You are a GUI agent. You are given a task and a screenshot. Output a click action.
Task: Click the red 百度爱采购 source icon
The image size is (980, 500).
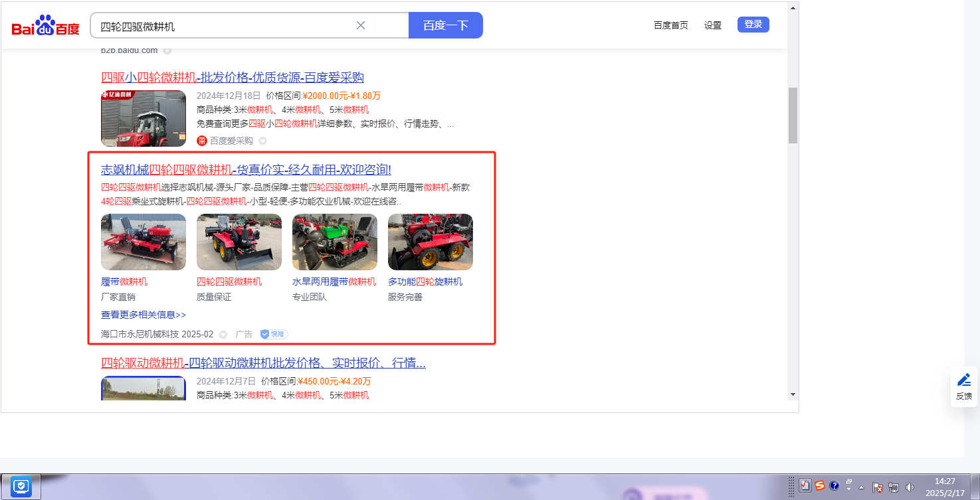pyautogui.click(x=202, y=141)
